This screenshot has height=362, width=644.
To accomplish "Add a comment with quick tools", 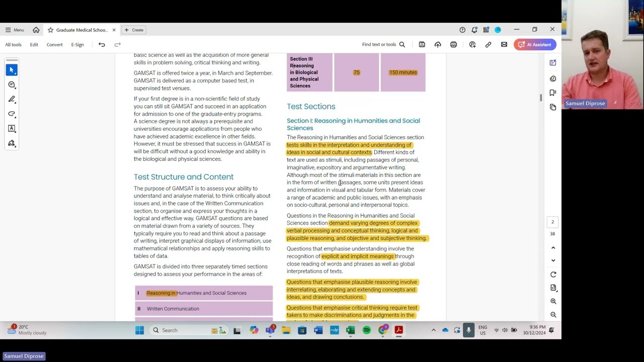I will (x=12, y=84).
